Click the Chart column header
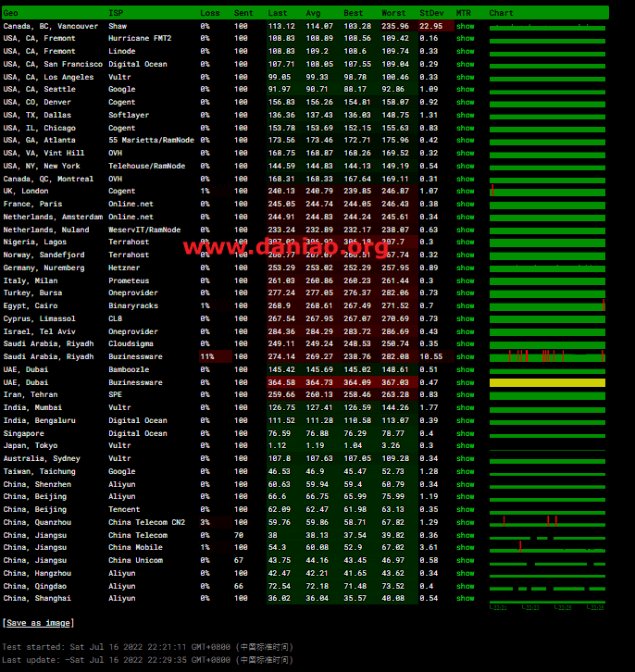 [x=501, y=13]
